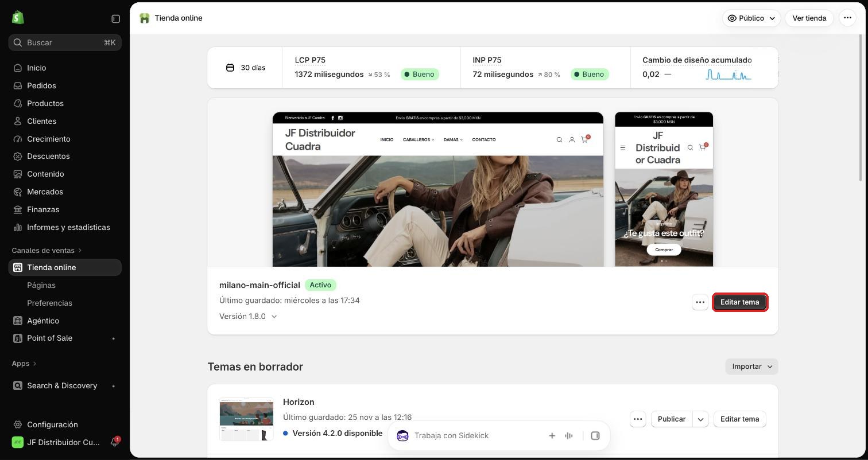
Task: Click the Shopify logo icon
Action: (18, 18)
